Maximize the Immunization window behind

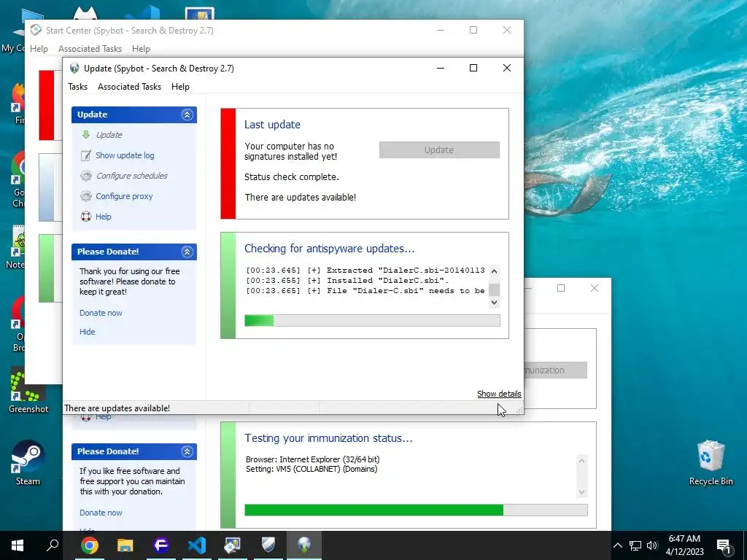point(561,288)
